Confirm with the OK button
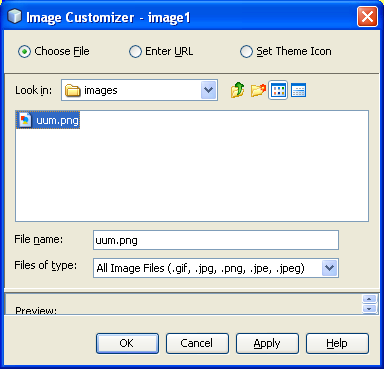 (127, 343)
